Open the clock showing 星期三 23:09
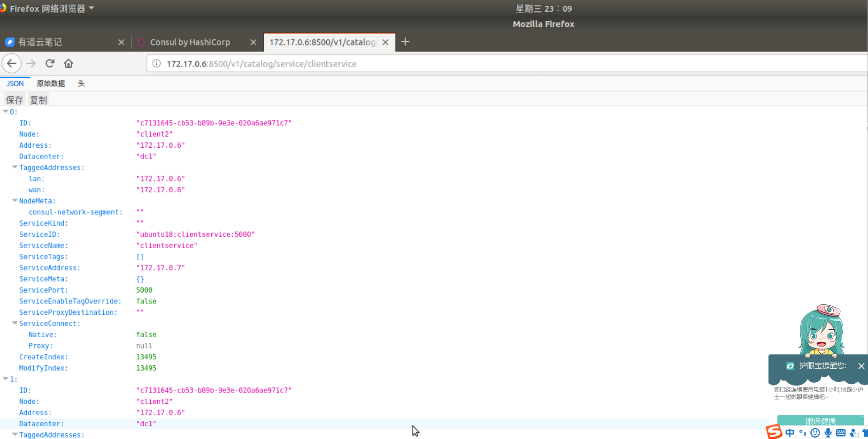The height and width of the screenshot is (439, 868). coord(544,8)
